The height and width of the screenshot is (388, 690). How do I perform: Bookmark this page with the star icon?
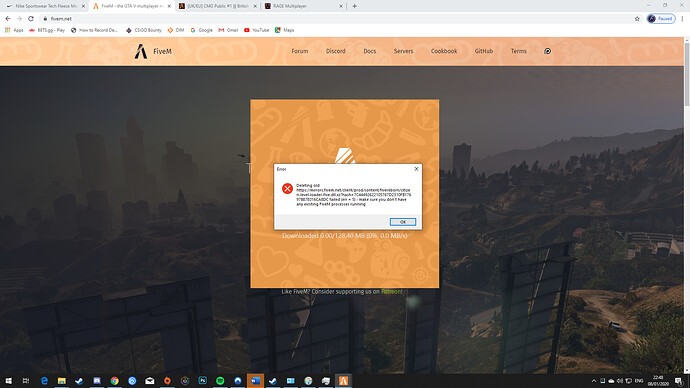[637, 18]
